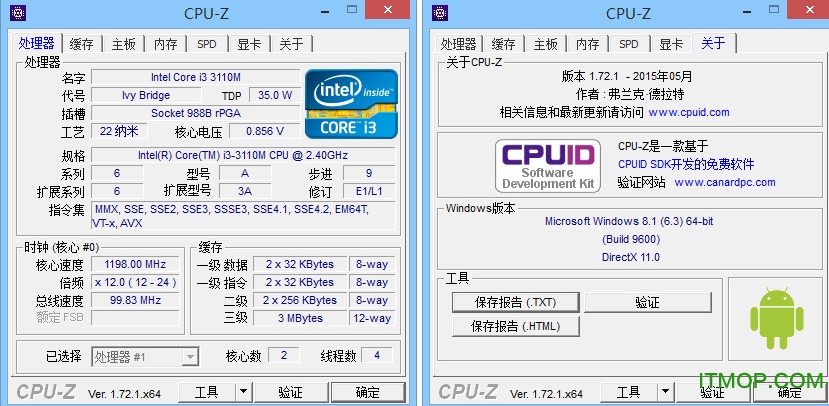Click the 核心数 value 2
This screenshot has height=406, width=829.
tap(284, 355)
